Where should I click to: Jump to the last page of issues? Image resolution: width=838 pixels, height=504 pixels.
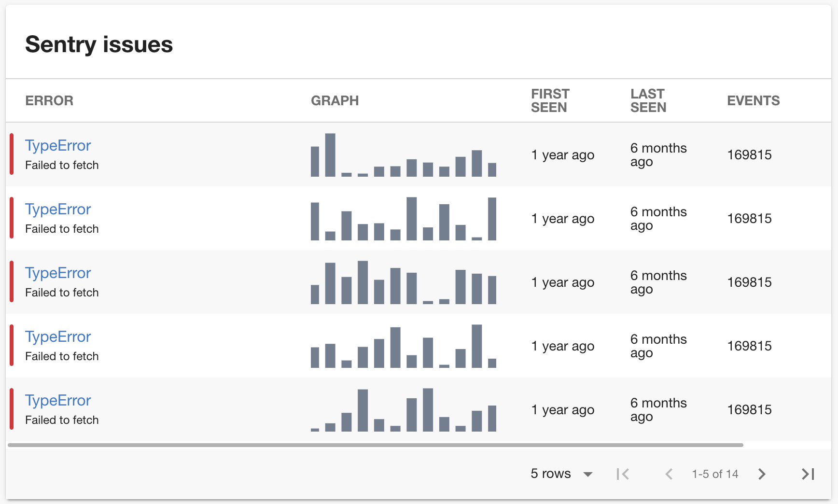(808, 474)
